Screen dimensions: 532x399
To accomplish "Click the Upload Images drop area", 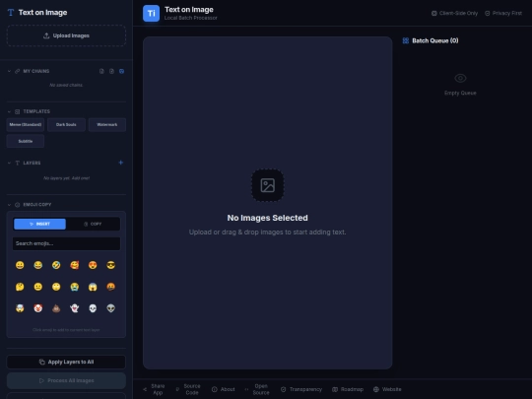I will (x=66, y=35).
